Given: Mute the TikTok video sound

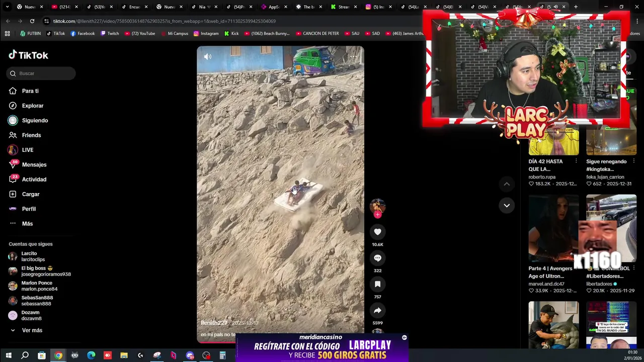Looking at the screenshot, I should click(208, 57).
